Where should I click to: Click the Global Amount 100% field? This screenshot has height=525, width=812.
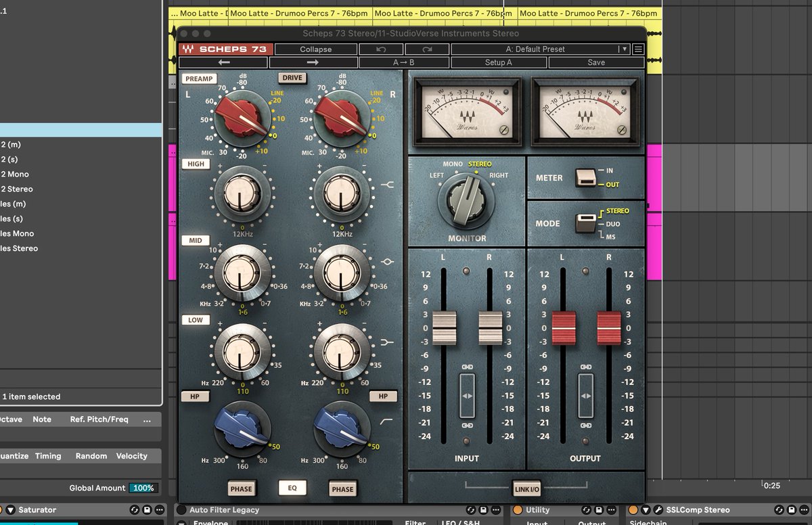143,488
